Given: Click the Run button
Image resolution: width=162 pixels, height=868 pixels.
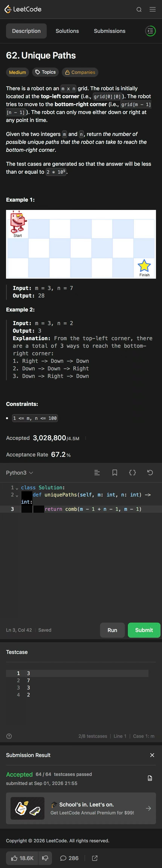Looking at the screenshot, I should [x=112, y=630].
